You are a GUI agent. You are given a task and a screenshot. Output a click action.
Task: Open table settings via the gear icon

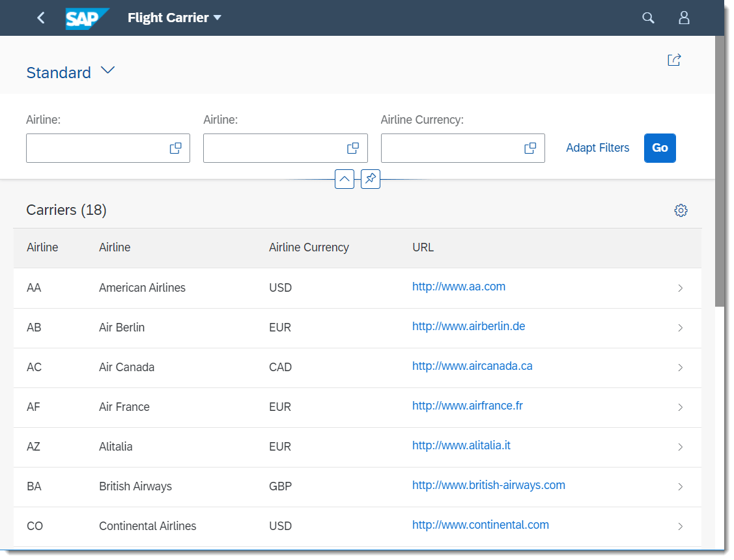pos(681,210)
